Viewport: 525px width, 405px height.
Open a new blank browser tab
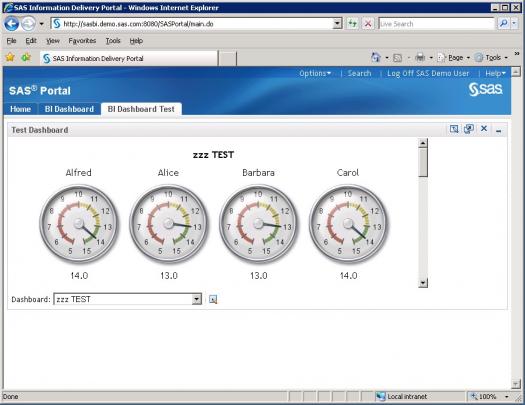[x=228, y=59]
